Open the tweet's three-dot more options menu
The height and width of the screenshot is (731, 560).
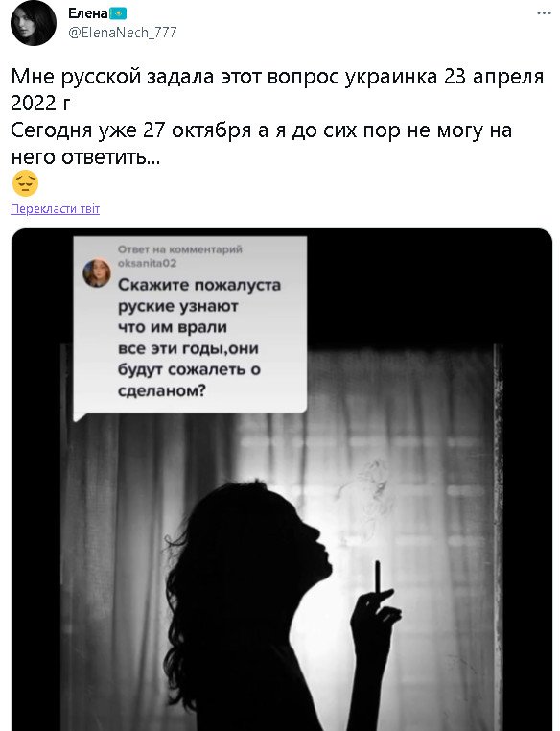[x=544, y=13]
